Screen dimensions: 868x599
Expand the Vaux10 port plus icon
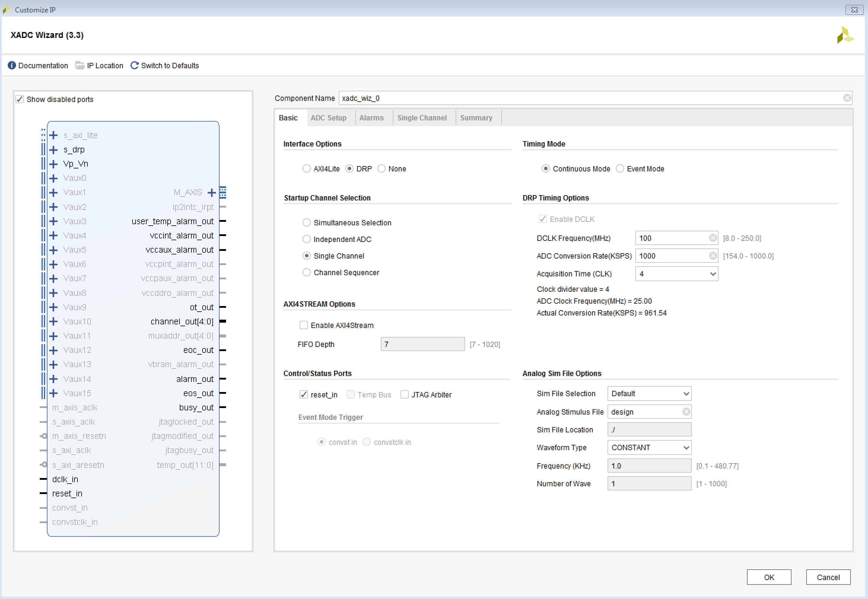pyautogui.click(x=54, y=321)
